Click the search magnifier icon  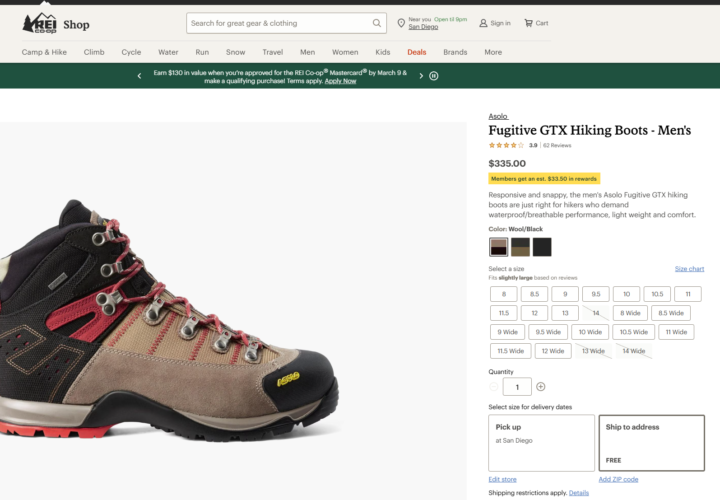pyautogui.click(x=377, y=23)
